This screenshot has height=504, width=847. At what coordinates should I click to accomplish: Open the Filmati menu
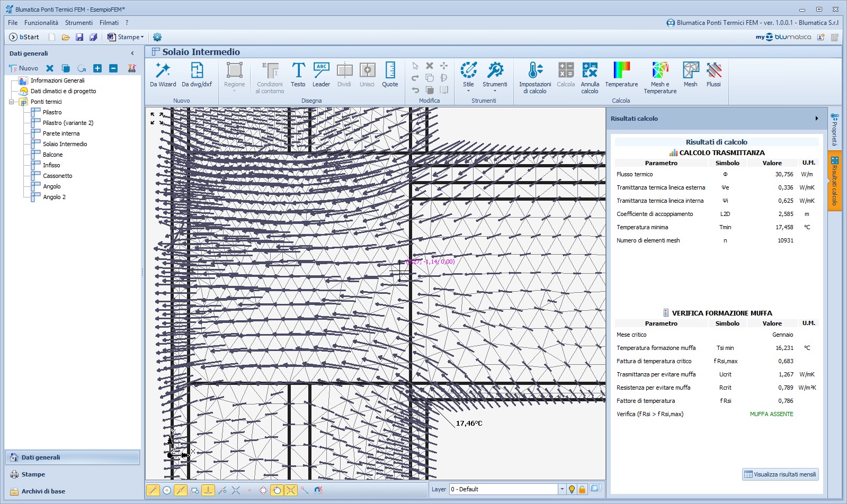click(109, 23)
